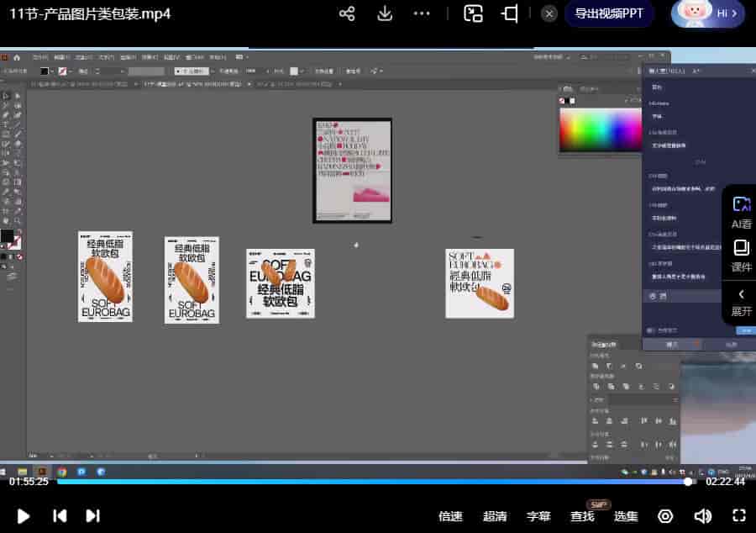Image resolution: width=756 pixels, height=533 pixels.
Task: Toggle fullscreen mode
Action: click(x=739, y=515)
